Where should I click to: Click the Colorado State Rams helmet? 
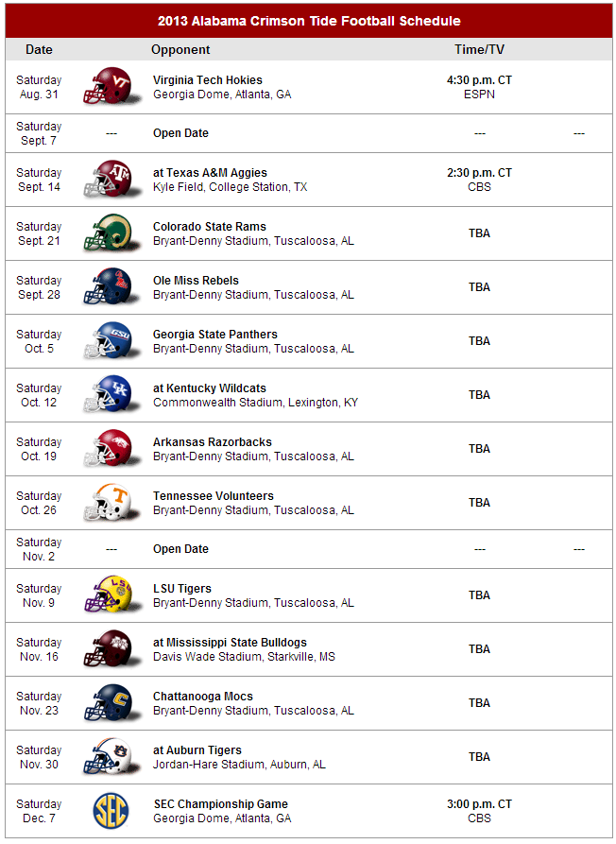point(111,233)
